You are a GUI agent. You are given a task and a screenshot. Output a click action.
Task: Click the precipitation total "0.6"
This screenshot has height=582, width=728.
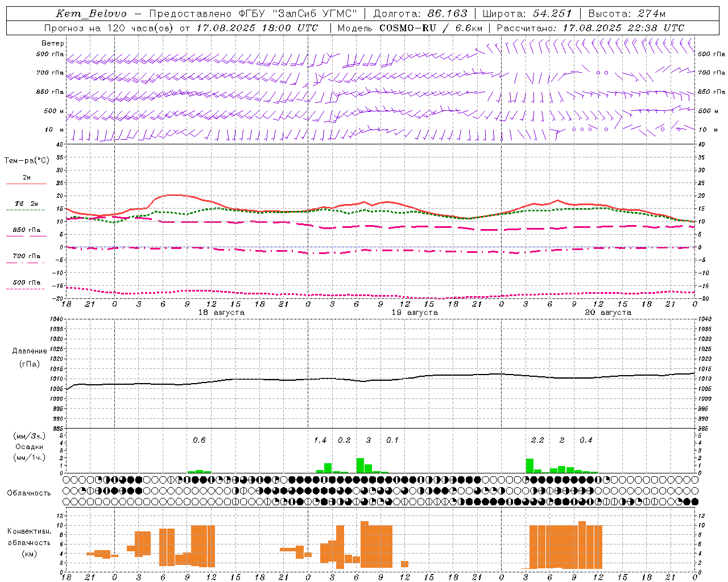[x=199, y=440]
